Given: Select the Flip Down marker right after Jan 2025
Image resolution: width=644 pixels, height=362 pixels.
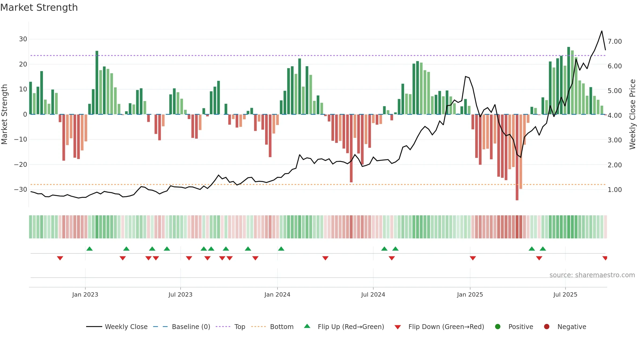Looking at the screenshot, I should (x=473, y=258).
